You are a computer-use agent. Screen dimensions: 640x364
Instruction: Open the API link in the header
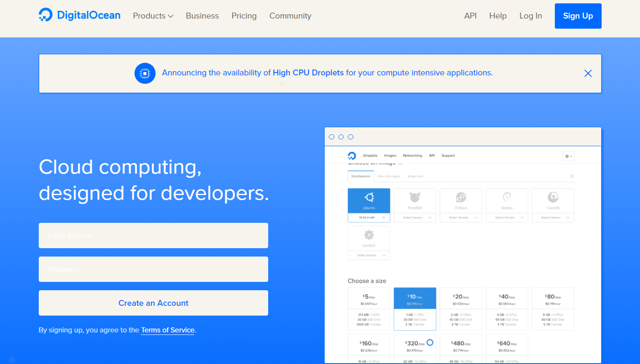coord(471,16)
